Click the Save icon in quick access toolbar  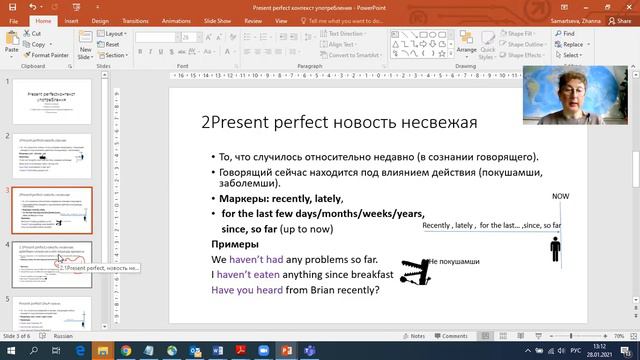pos(12,7)
